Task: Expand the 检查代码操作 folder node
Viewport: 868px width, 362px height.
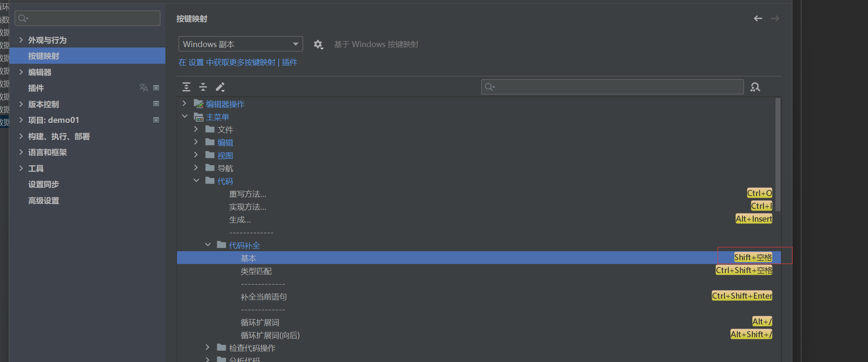Action: (x=208, y=347)
